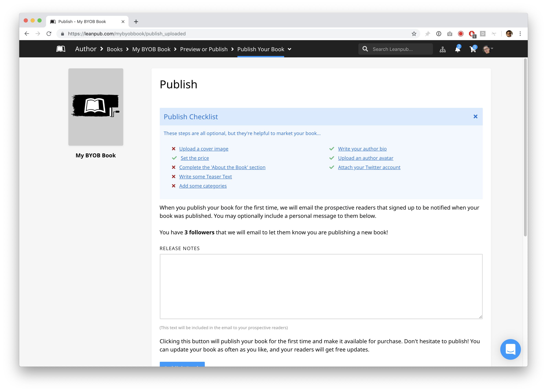The image size is (547, 392).
Task: Click the page vertical scrollbar
Action: tap(525, 147)
